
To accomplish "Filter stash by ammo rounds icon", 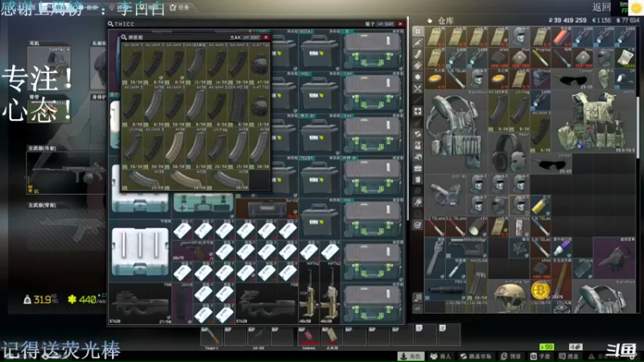I will tap(418, 66).
